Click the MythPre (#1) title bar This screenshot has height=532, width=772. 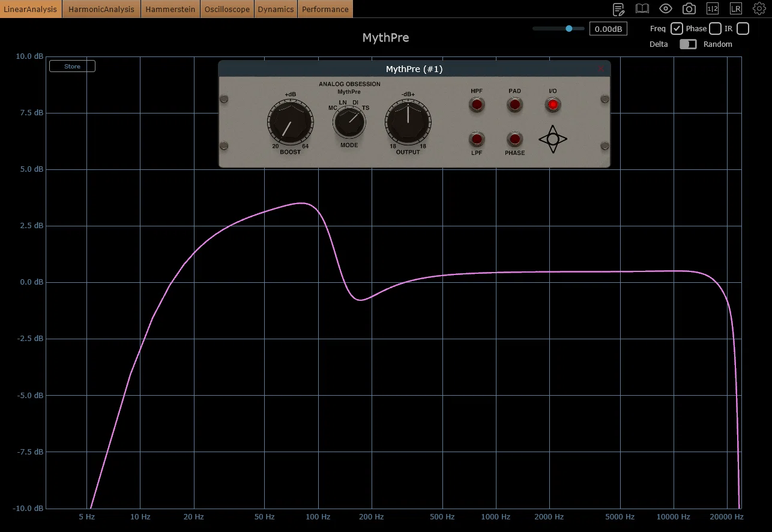pos(414,69)
